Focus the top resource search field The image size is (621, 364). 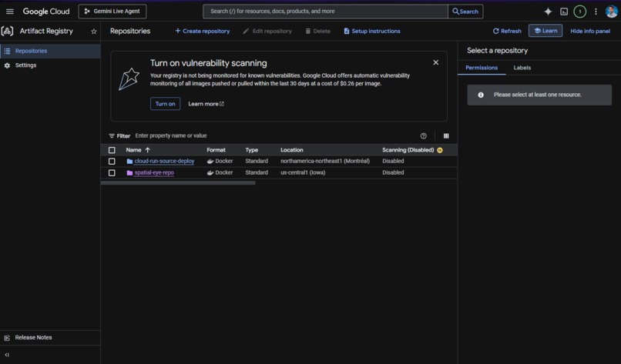pos(325,12)
